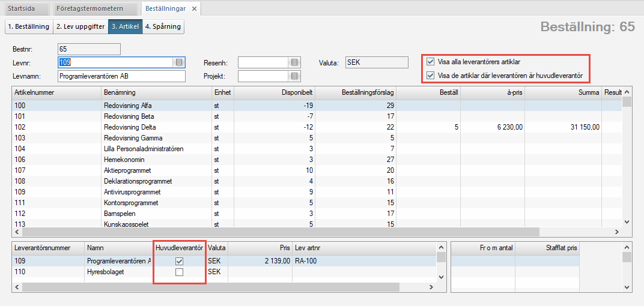Select the Redovisning Delta article row

coord(129,127)
